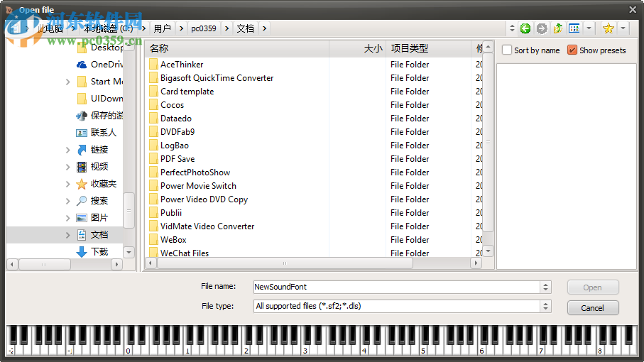This screenshot has height=362, width=644.
Task: Open chevron after pc0359 breadcrumb
Action: click(x=227, y=28)
